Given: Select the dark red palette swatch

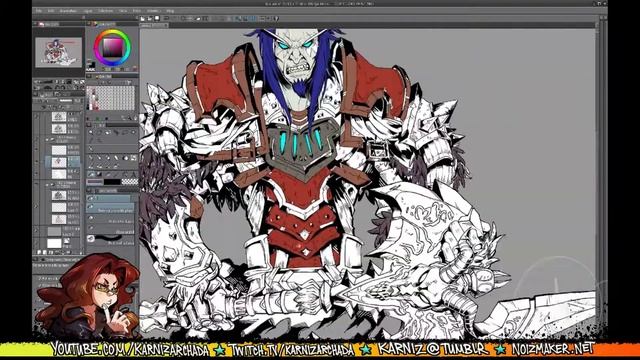Looking at the screenshot, I should click(96, 108).
